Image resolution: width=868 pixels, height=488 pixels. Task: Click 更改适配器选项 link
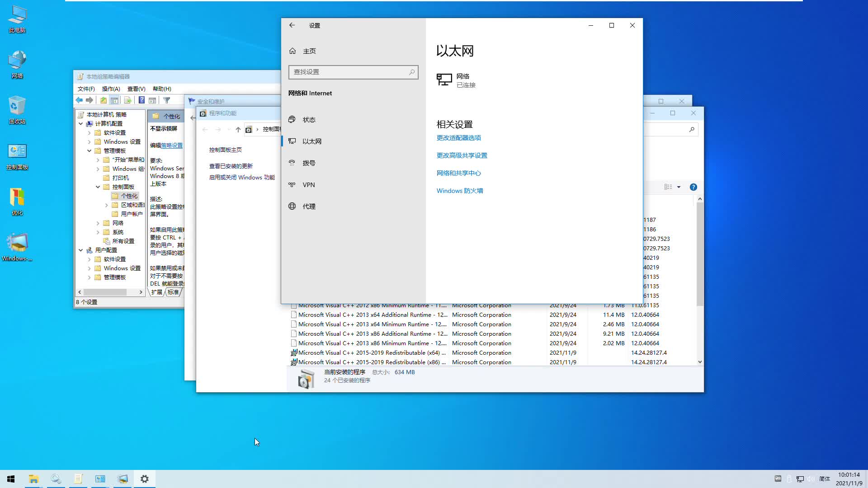point(458,138)
